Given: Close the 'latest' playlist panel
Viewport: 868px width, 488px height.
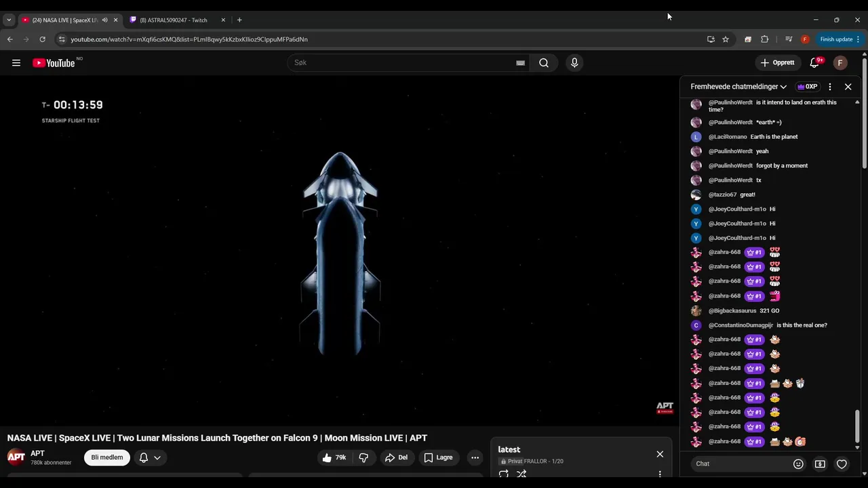Looking at the screenshot, I should (660, 454).
